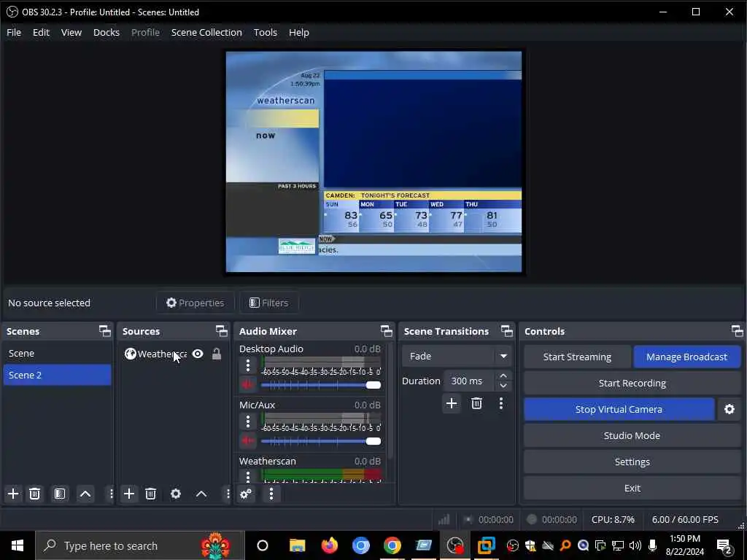This screenshot has width=747, height=560.
Task: Click the CPU: 8.7% status text
Action: (613, 519)
